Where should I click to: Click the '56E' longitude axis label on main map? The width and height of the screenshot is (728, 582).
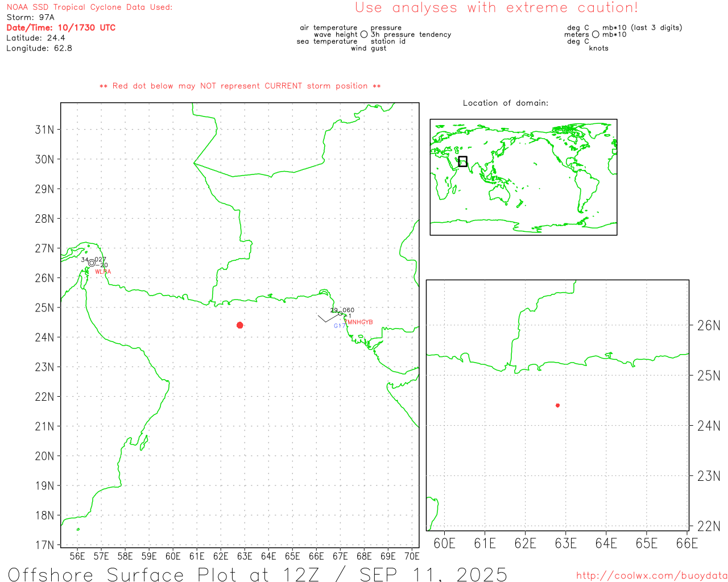click(77, 556)
